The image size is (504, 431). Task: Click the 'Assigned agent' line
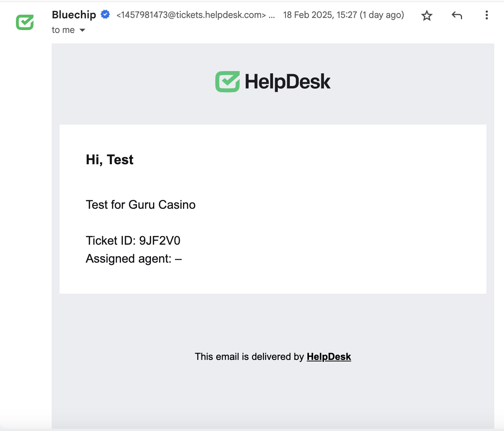tap(128, 259)
